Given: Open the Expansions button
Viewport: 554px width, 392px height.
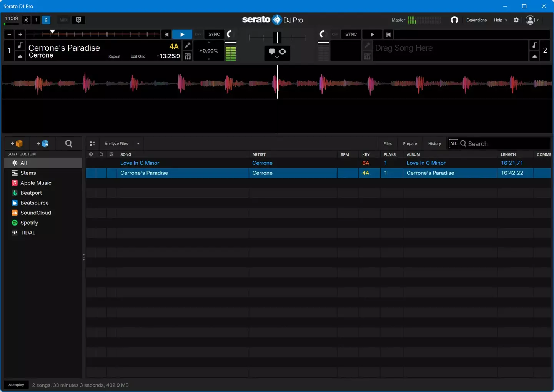Looking at the screenshot, I should pyautogui.click(x=476, y=20).
